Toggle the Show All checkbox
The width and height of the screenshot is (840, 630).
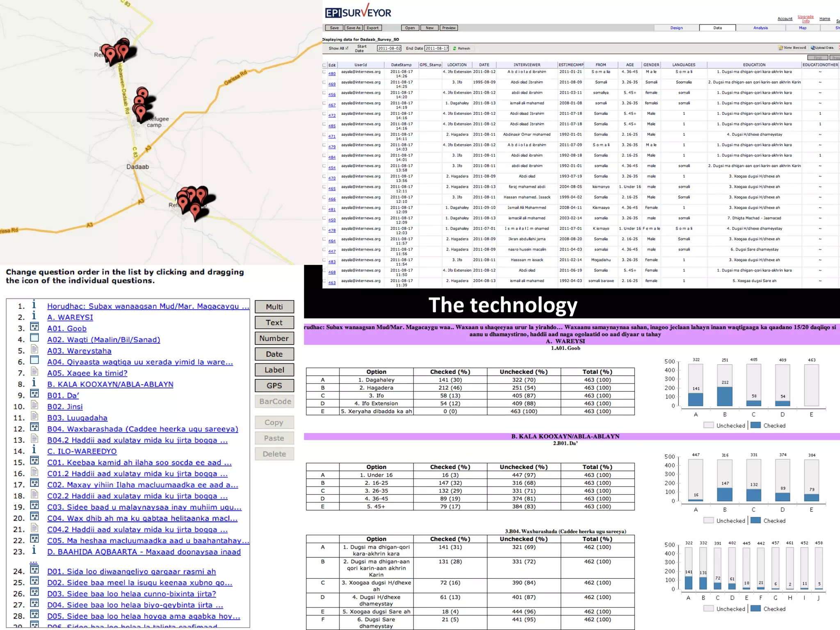(x=347, y=48)
